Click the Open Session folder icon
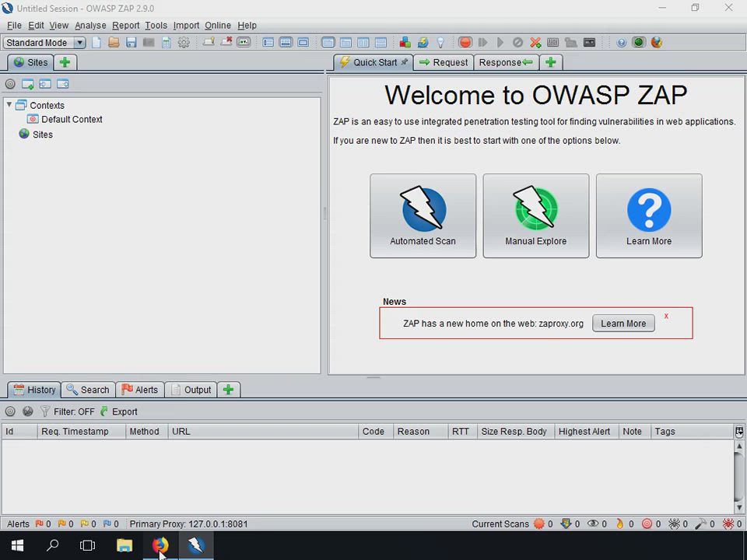The width and height of the screenshot is (747, 560). coord(114,42)
